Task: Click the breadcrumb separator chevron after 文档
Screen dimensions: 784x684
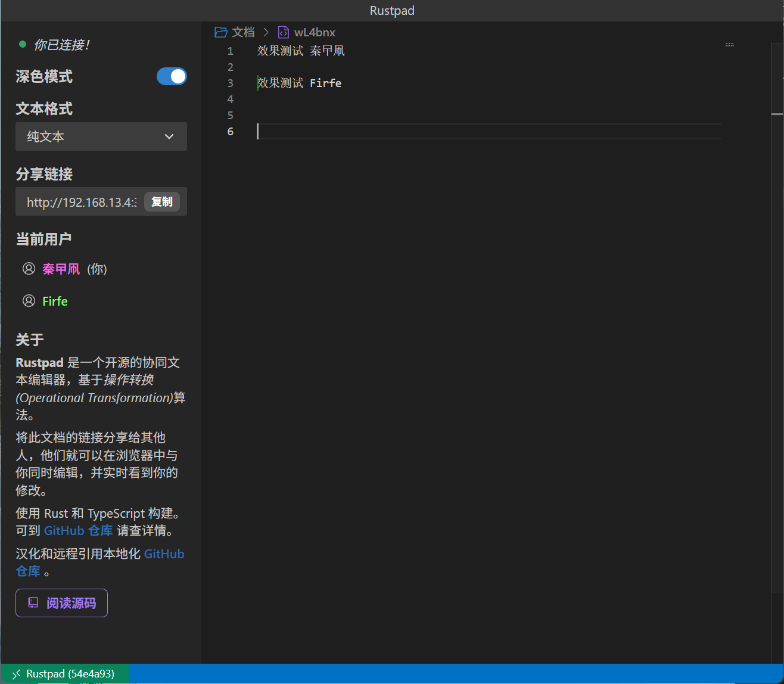Action: click(x=266, y=32)
